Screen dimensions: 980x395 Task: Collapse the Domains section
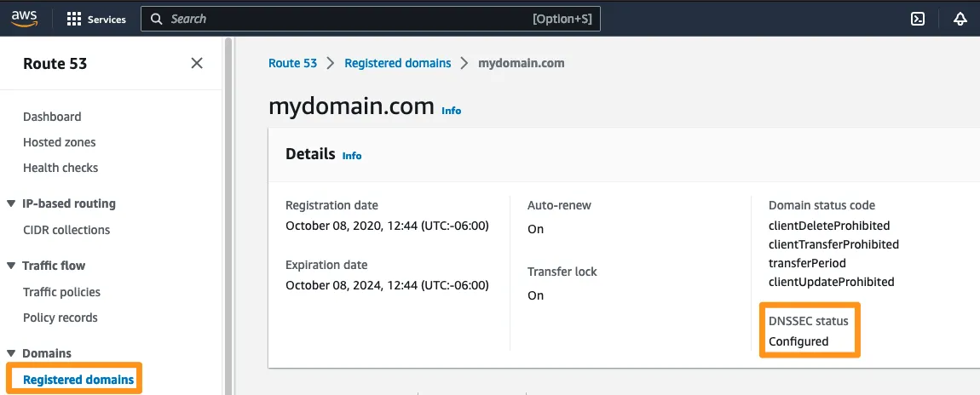pyautogui.click(x=11, y=353)
